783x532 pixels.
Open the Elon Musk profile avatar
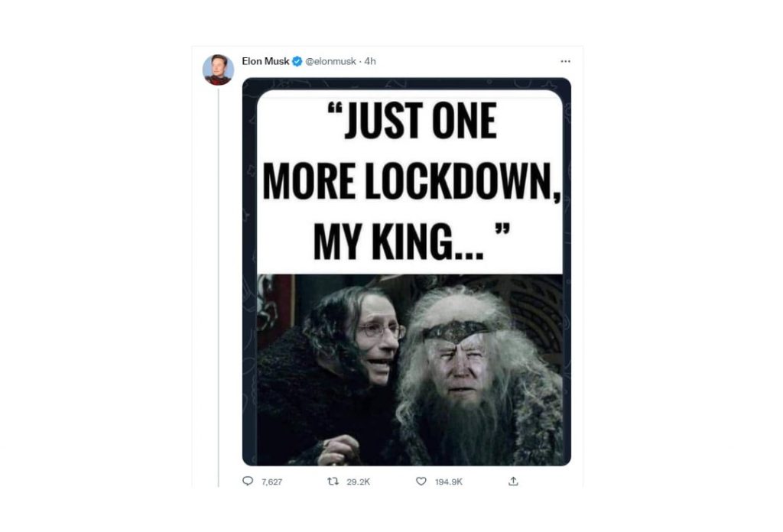tap(218, 70)
